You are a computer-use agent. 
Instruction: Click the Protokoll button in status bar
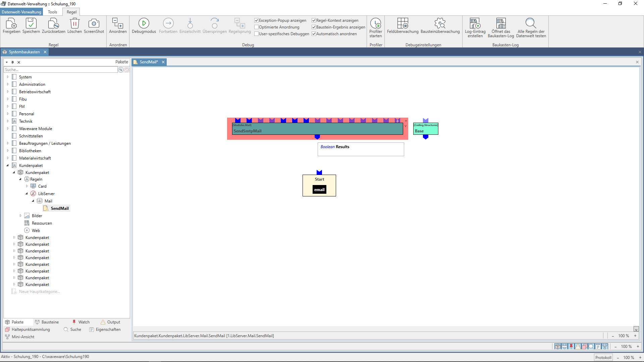(603, 358)
